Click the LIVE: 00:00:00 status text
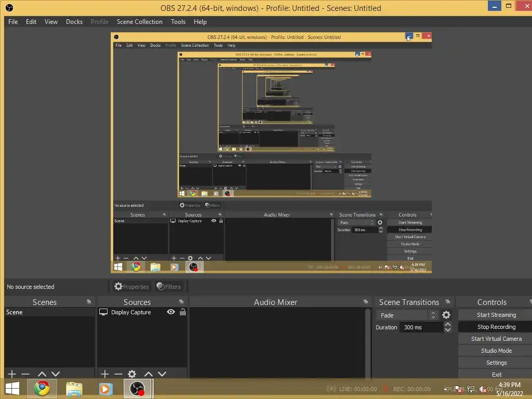The width and height of the screenshot is (532, 399). click(x=358, y=389)
